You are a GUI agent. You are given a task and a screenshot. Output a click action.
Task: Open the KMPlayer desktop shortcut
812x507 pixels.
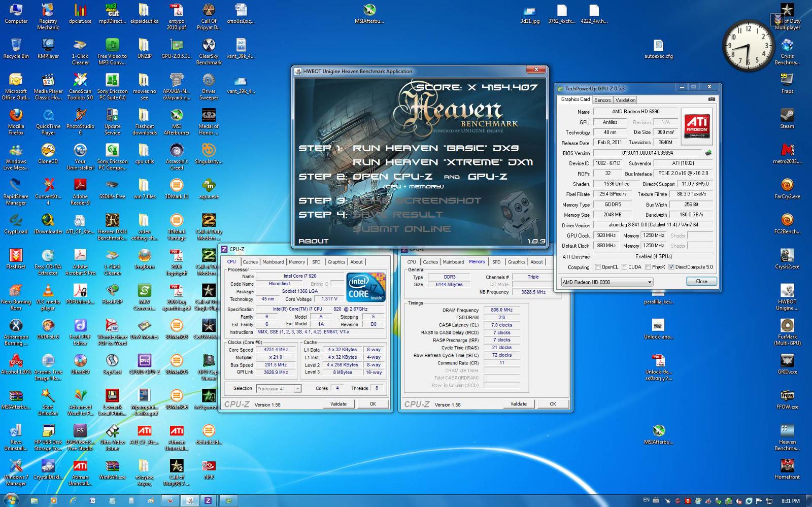(48, 49)
